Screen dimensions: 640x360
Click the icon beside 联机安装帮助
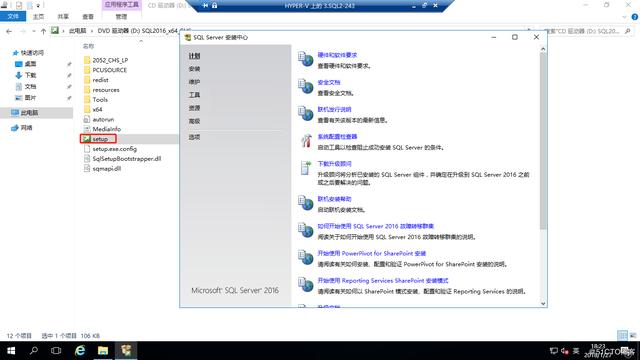tap(305, 203)
